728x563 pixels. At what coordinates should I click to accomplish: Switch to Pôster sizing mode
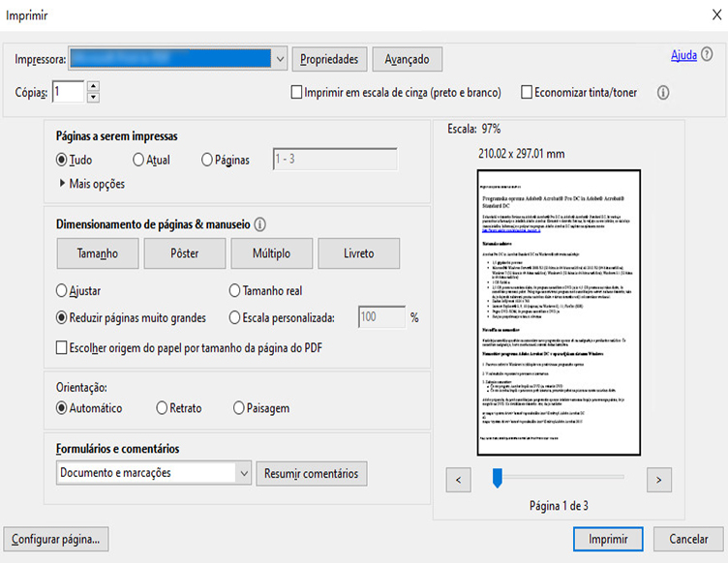185,253
